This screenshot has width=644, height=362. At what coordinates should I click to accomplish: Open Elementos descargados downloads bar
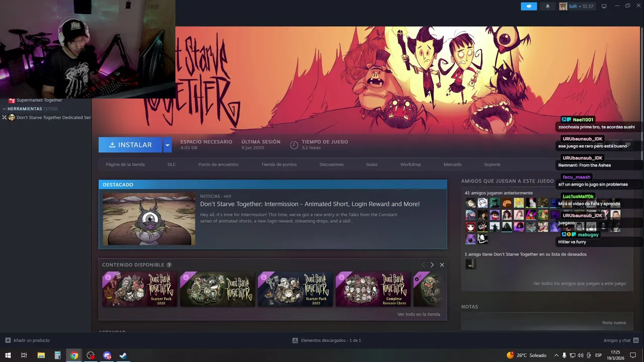(327, 340)
